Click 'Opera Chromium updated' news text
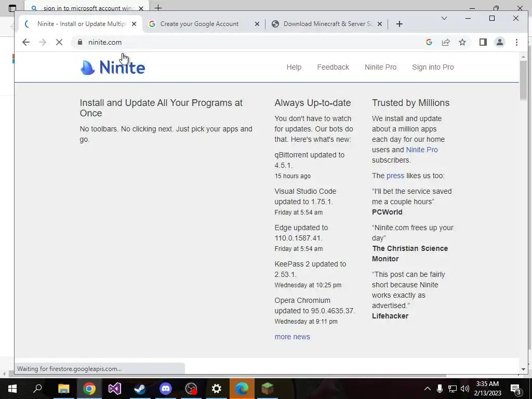Screen dimensions: 532x399 pyautogui.click(x=314, y=305)
